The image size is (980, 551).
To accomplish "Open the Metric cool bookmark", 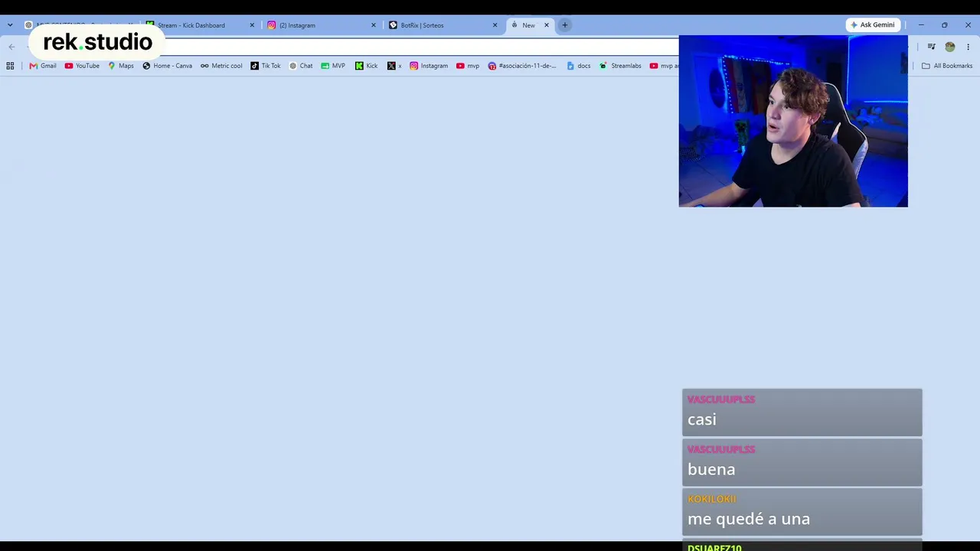I will point(221,66).
